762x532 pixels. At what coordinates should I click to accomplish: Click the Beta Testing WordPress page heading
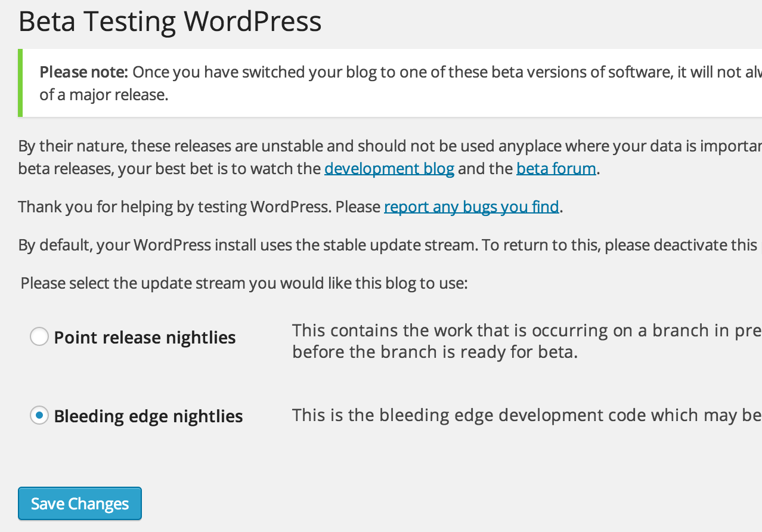pos(170,21)
